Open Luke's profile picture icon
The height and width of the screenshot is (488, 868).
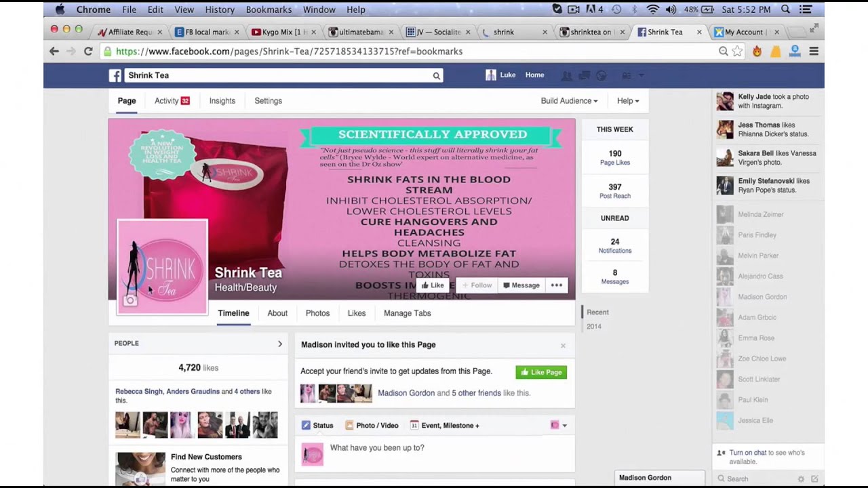click(491, 75)
